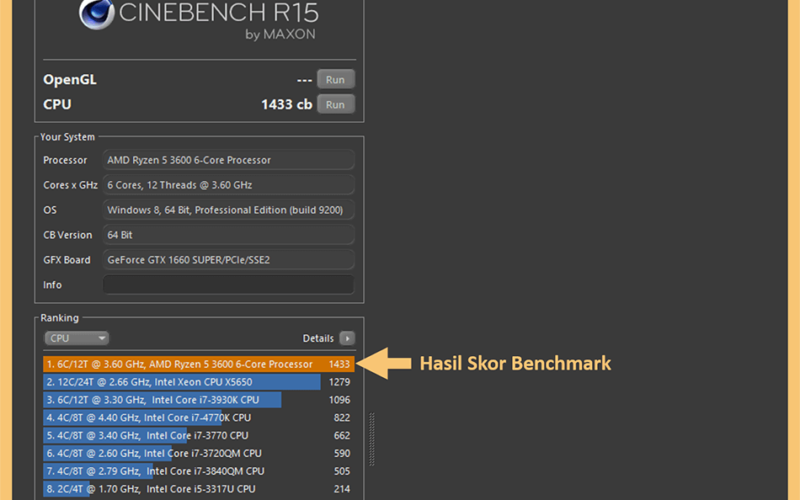Click the GFX Board GeForce GTX 1660 SUPER field
800x500 pixels.
(x=228, y=260)
